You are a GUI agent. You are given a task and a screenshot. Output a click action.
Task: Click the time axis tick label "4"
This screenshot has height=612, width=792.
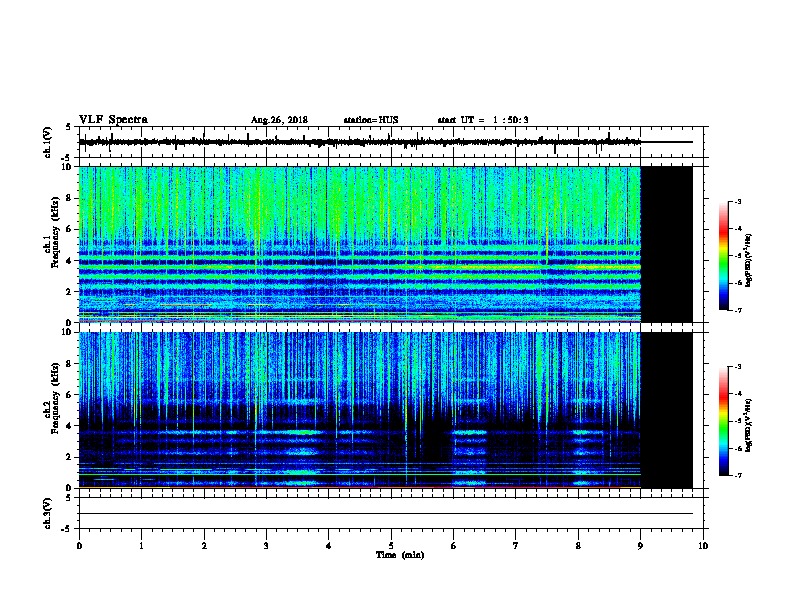328,546
